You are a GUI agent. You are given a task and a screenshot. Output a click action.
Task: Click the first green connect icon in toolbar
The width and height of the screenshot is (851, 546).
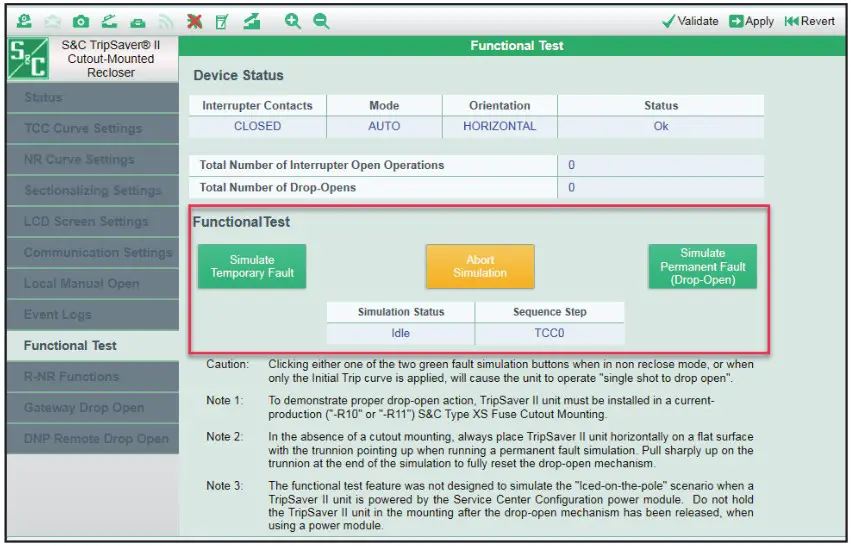click(24, 20)
